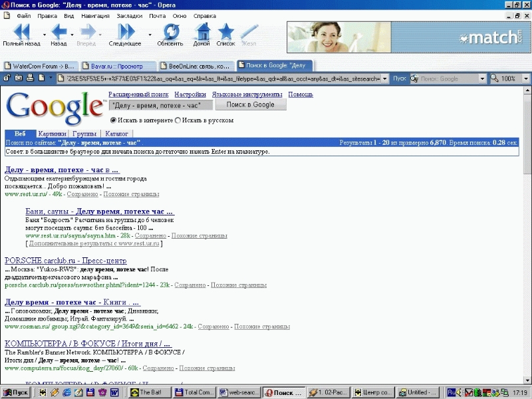Open Word from the quick launch bar
Viewport: 532px width, 399px height.
114,392
